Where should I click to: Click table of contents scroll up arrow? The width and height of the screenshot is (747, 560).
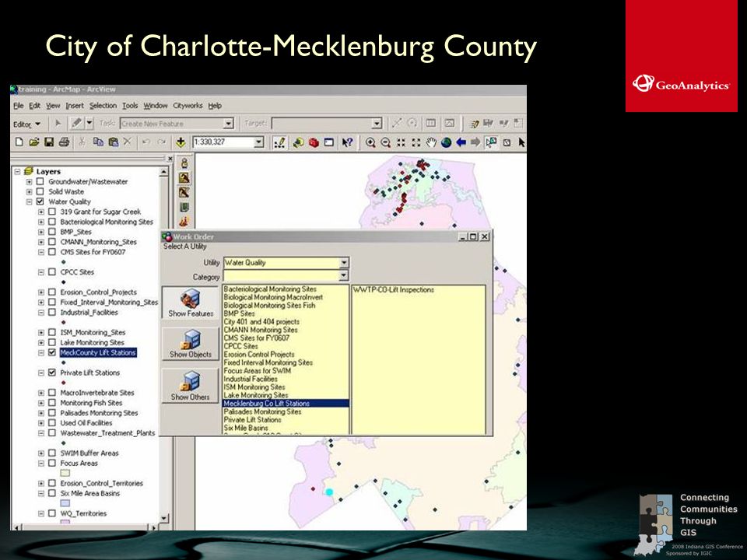164,171
